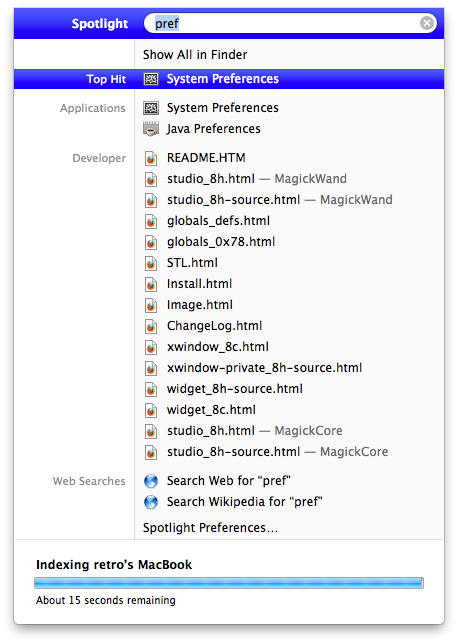Click the file icon next to STL.html
The height and width of the screenshot is (644, 458).
(x=151, y=263)
